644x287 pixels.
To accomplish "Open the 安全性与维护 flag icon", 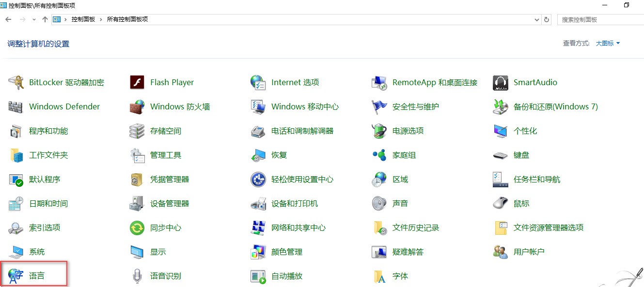I will [x=379, y=107].
